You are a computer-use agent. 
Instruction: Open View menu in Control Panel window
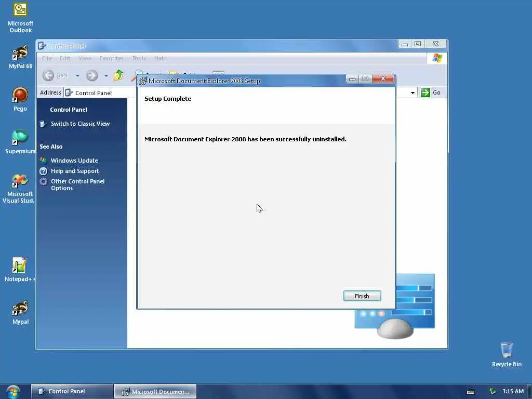pos(85,58)
